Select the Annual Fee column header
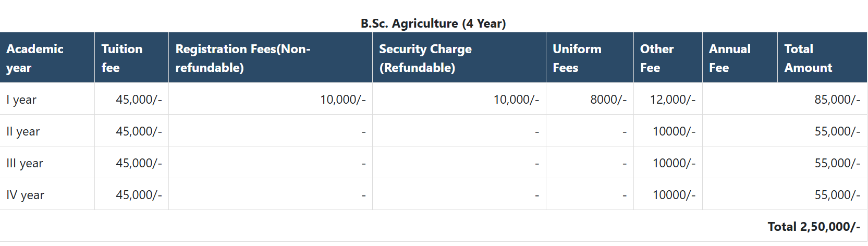Screen dimensions: 868x246 [730, 58]
